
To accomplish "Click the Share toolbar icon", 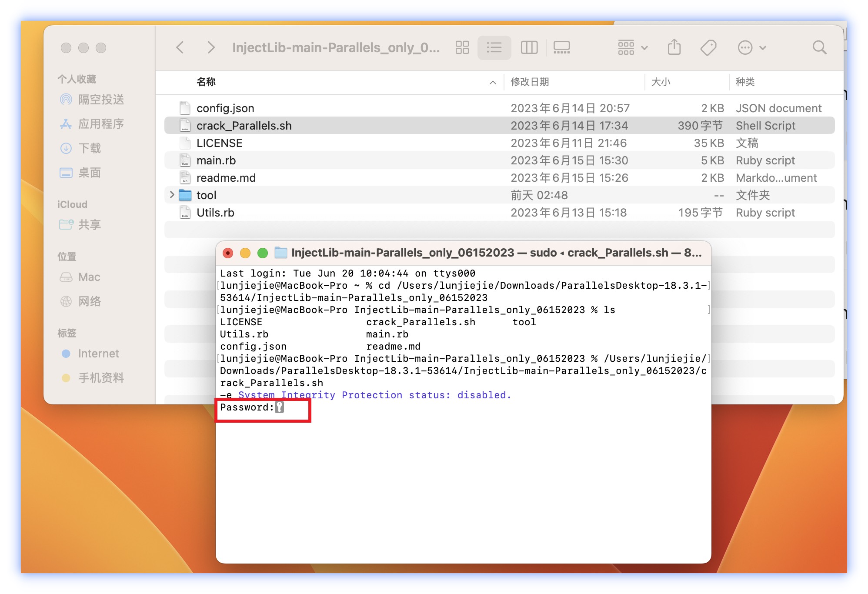I will pyautogui.click(x=674, y=47).
